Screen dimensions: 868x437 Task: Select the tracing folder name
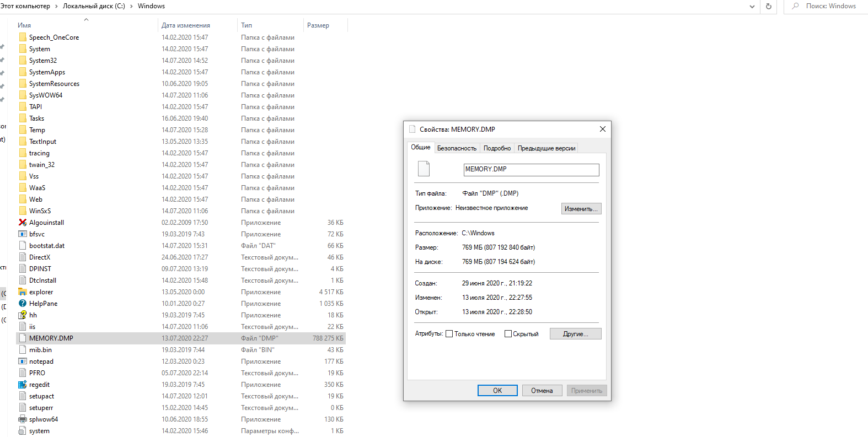pos(39,153)
